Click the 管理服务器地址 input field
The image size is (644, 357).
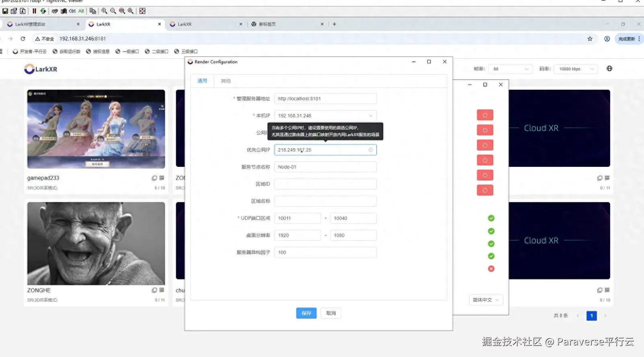click(325, 98)
